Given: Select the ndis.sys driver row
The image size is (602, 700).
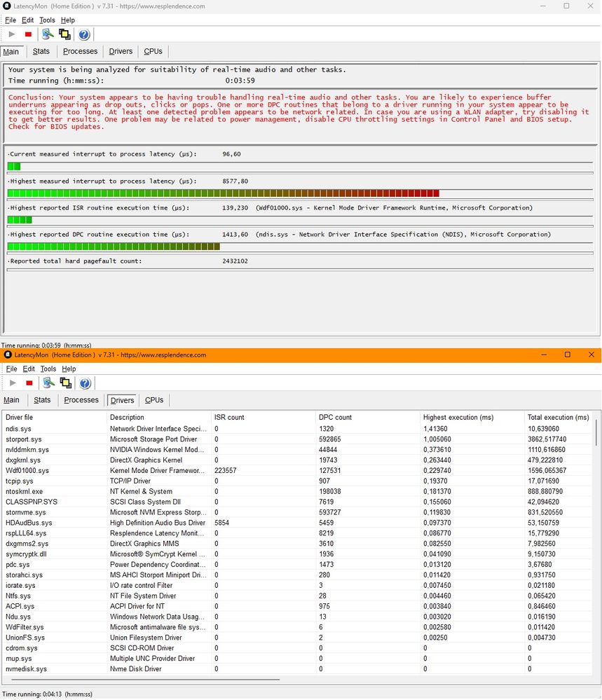Looking at the screenshot, I should (297, 429).
